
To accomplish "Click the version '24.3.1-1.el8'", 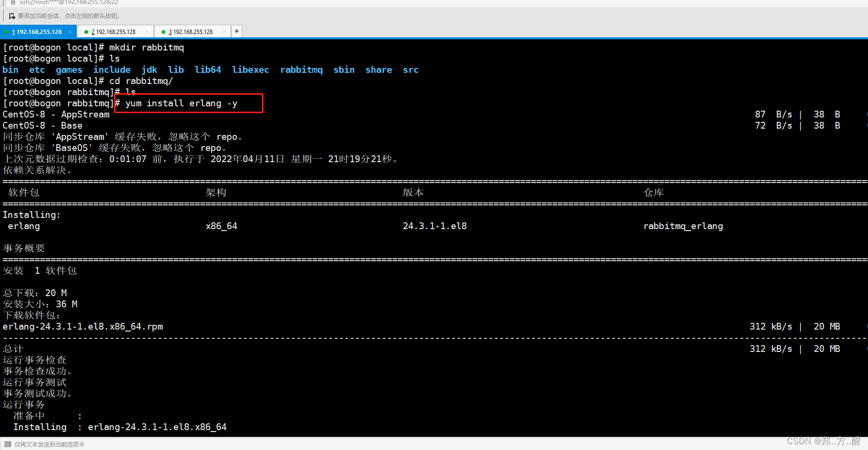I will 435,226.
